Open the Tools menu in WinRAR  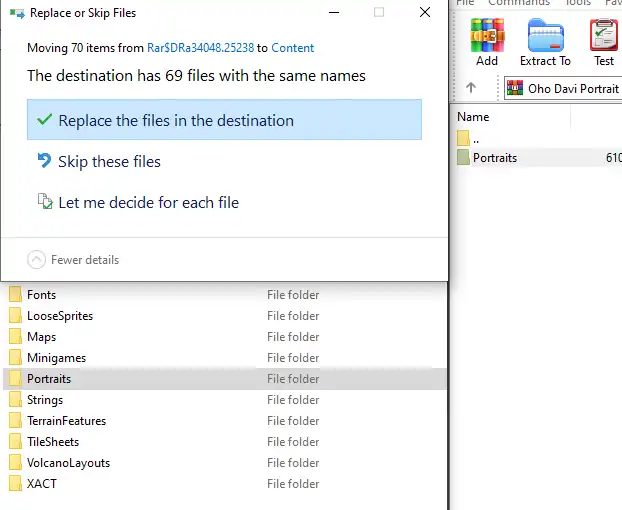(578, 3)
